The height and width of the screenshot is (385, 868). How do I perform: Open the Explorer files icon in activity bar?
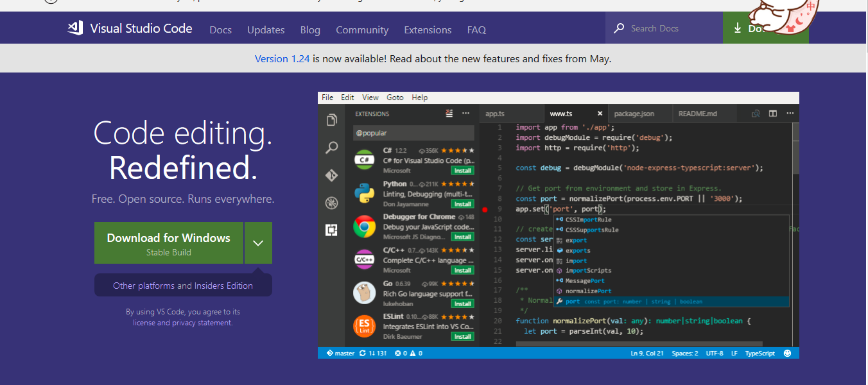pyautogui.click(x=332, y=120)
